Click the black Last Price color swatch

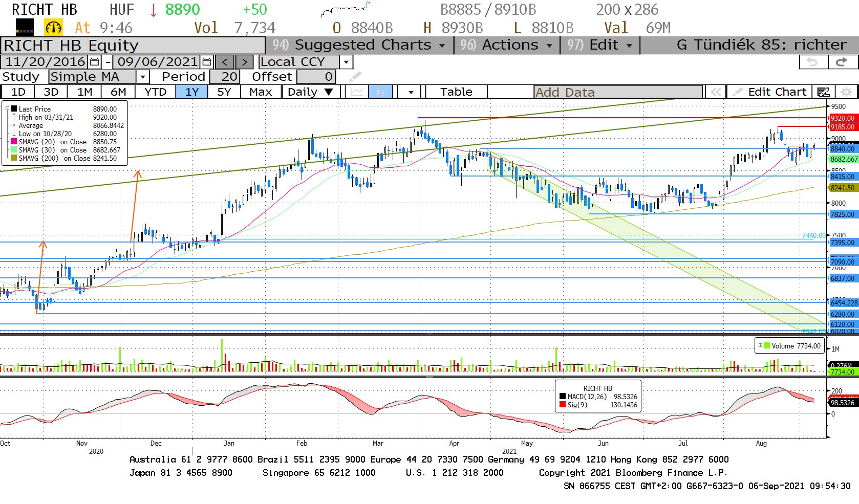[x=14, y=109]
